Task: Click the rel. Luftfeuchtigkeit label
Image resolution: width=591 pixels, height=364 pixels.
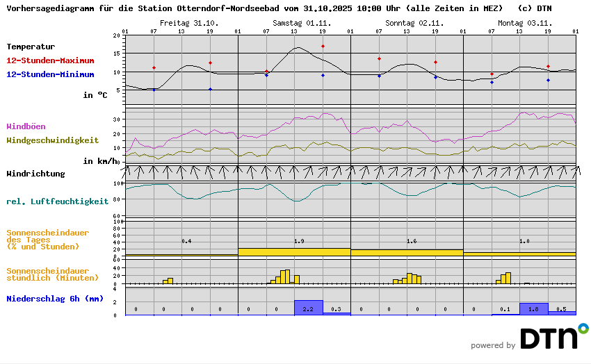Action: (57, 201)
